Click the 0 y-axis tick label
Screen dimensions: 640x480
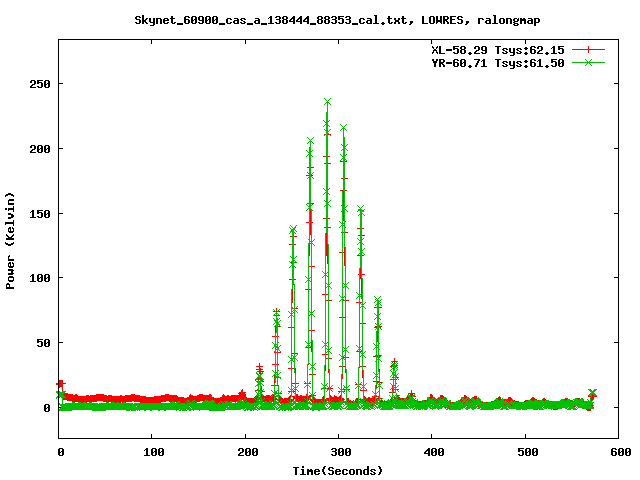[x=47, y=408]
